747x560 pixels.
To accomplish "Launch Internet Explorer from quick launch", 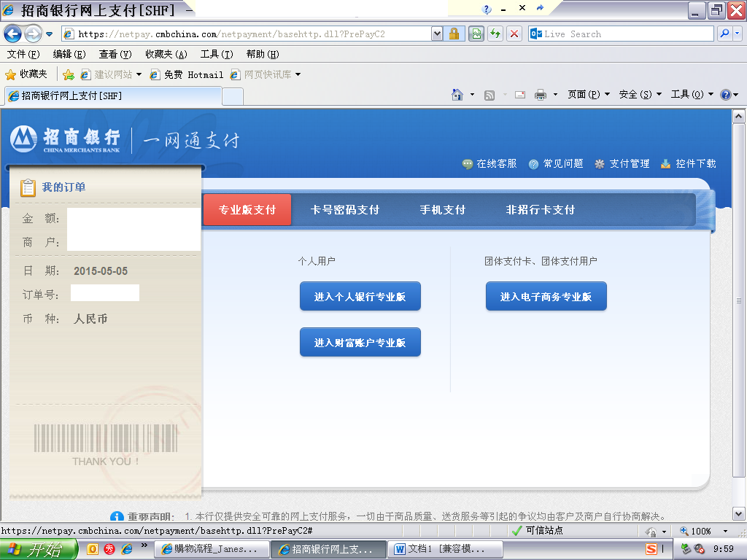I will pyautogui.click(x=127, y=549).
